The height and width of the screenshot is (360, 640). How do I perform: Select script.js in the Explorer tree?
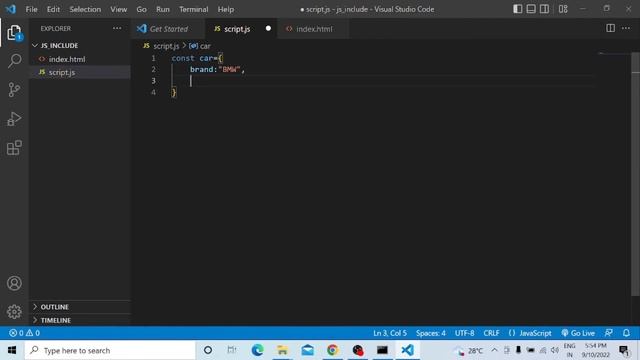pos(80,72)
